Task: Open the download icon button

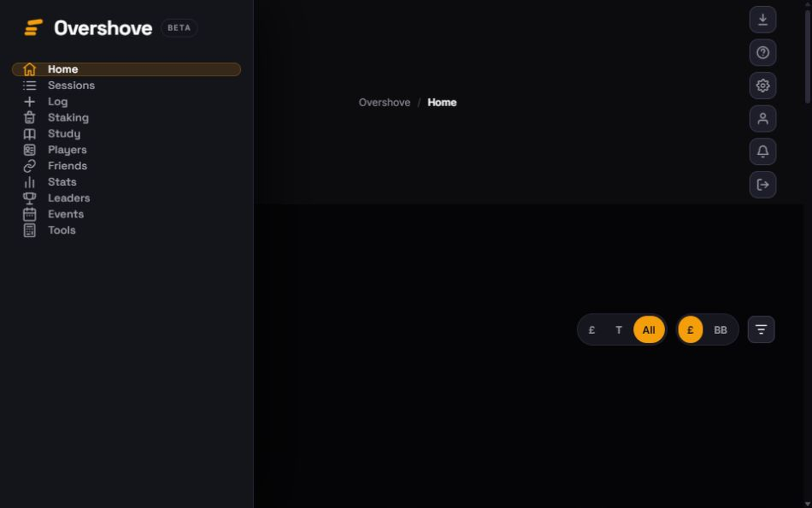Action: [x=762, y=20]
